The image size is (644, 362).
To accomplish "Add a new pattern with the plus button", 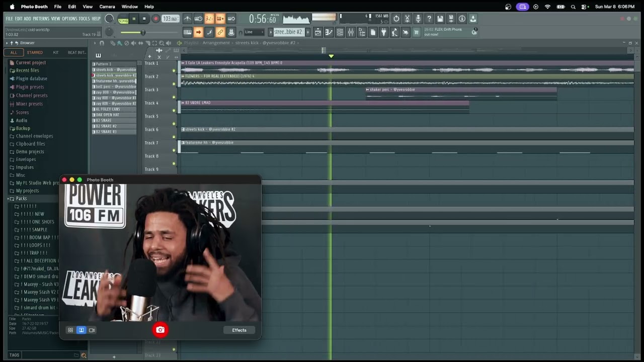I will [x=307, y=32].
